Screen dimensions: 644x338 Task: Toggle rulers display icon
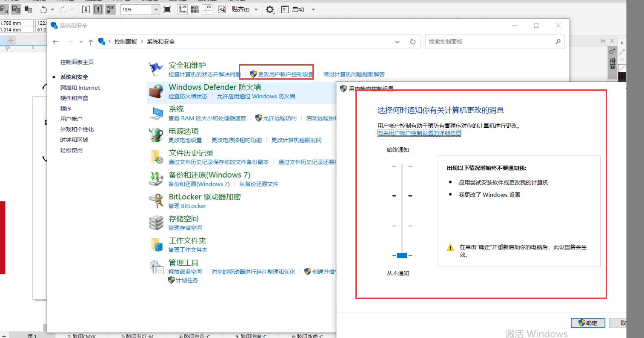coord(182,9)
